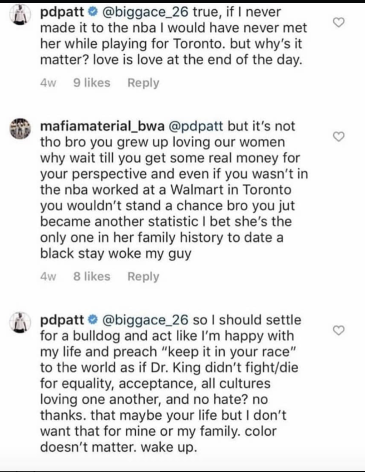This screenshot has width=365, height=472.
Task: Open mafiamaterial_bwa profile picture
Action: click(20, 128)
